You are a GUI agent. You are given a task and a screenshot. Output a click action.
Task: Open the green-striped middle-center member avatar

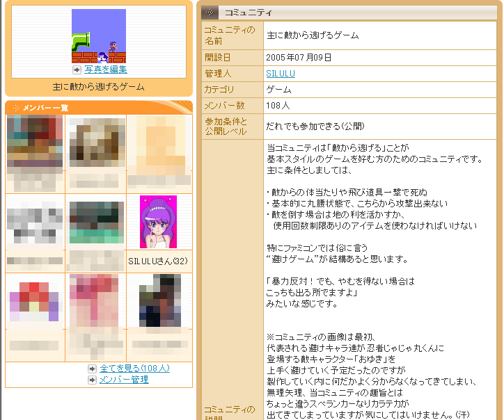(97, 223)
